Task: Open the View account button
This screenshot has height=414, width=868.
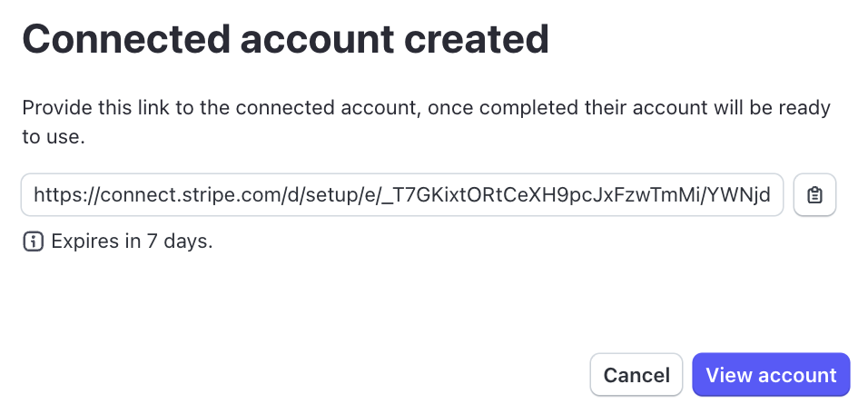Action: [771, 375]
